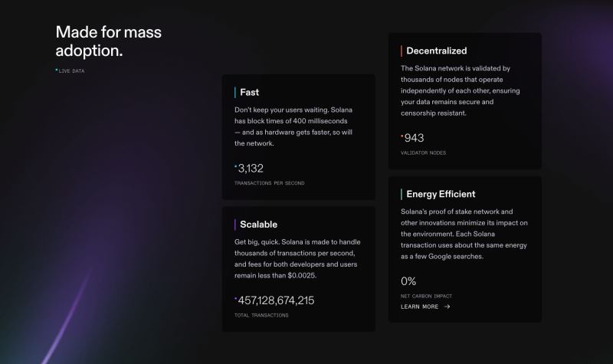The height and width of the screenshot is (364, 613).
Task: Click the 943 validator nodes number
Action: click(414, 138)
